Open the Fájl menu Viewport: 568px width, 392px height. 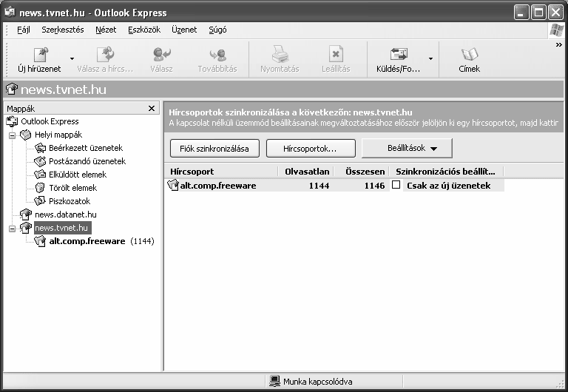pos(24,30)
